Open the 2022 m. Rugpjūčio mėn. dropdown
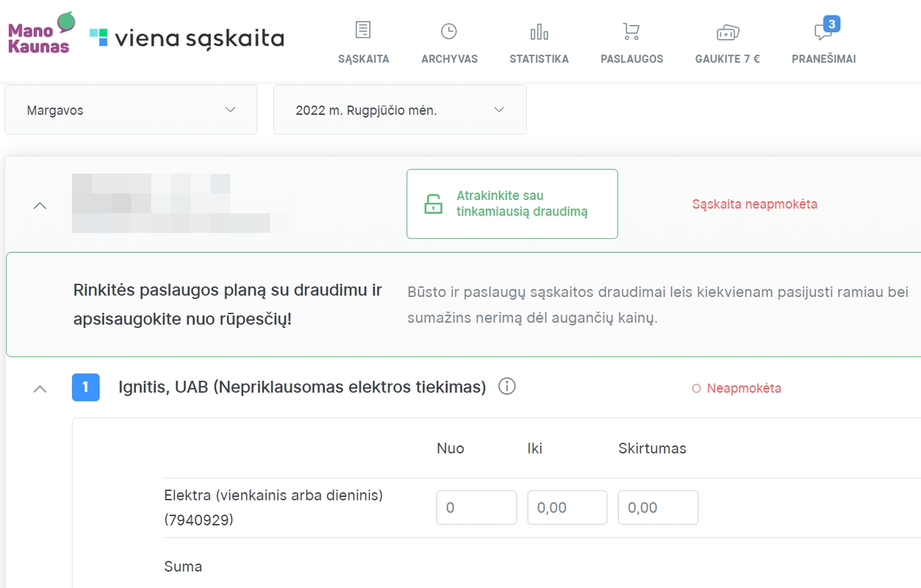This screenshot has width=921, height=588. [x=400, y=110]
